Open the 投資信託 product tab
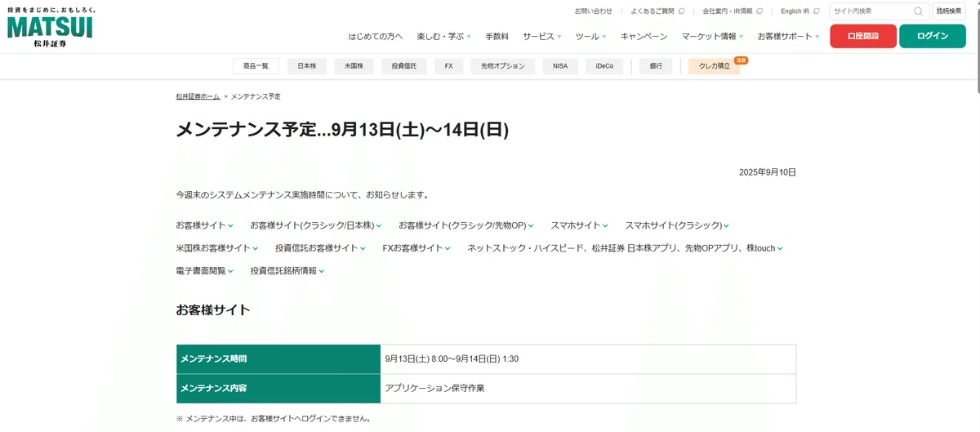 point(403,66)
